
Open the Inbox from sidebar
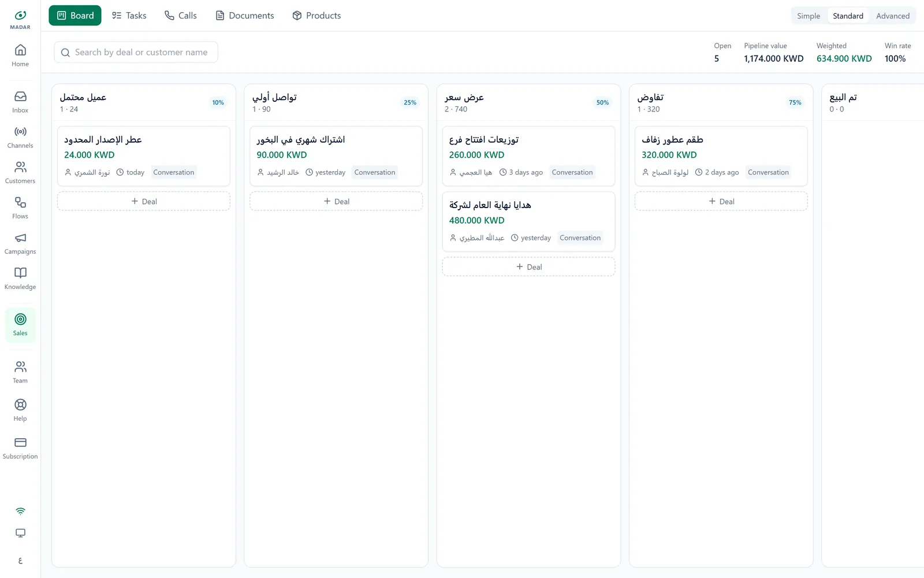coord(20,102)
